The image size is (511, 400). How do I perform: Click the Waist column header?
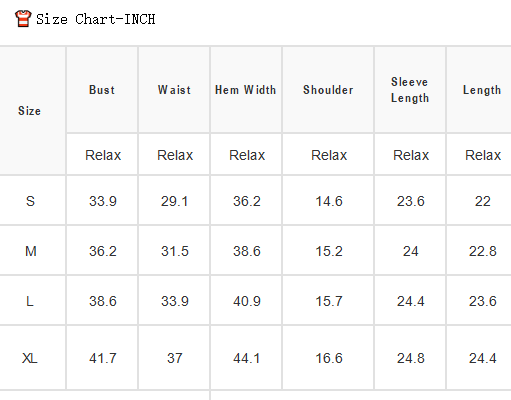pyautogui.click(x=174, y=90)
